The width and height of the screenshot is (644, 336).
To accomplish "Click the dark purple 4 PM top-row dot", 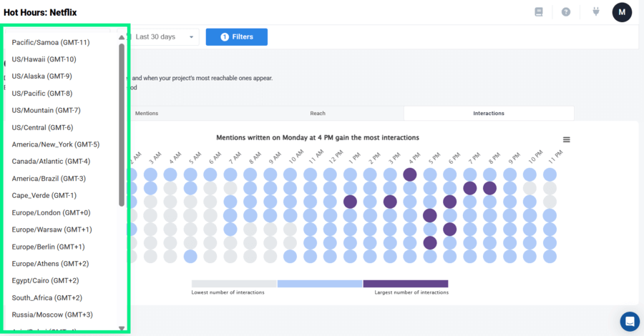I will pyautogui.click(x=410, y=174).
